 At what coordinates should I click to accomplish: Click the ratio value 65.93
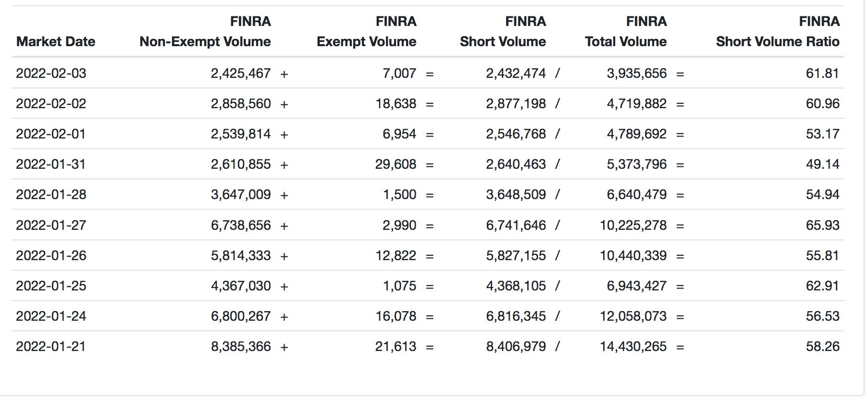[822, 226]
